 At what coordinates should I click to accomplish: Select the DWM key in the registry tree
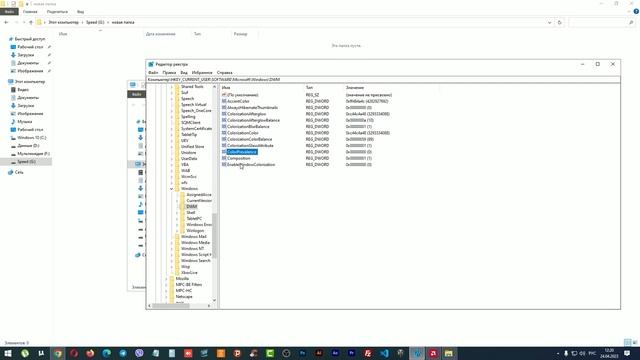point(191,207)
